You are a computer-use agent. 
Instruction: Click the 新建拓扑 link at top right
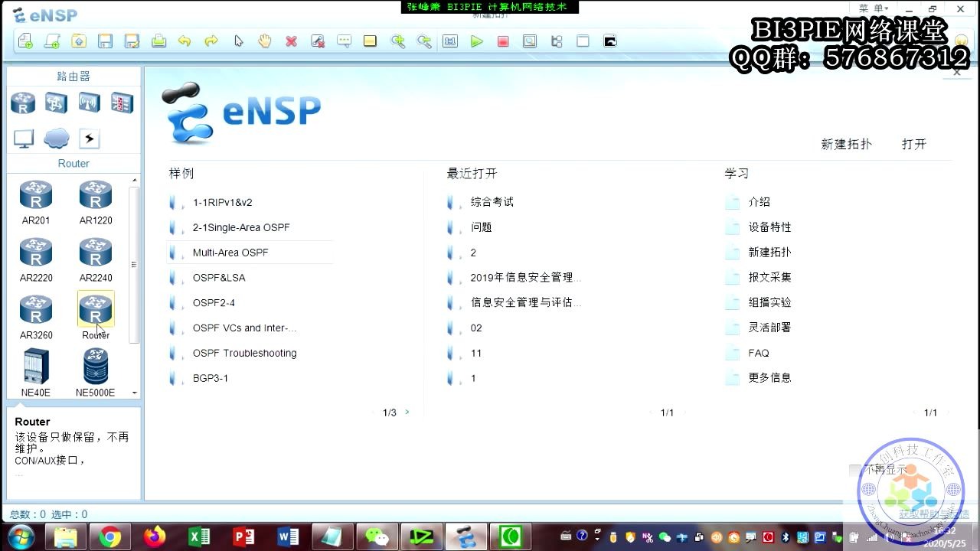pyautogui.click(x=846, y=144)
